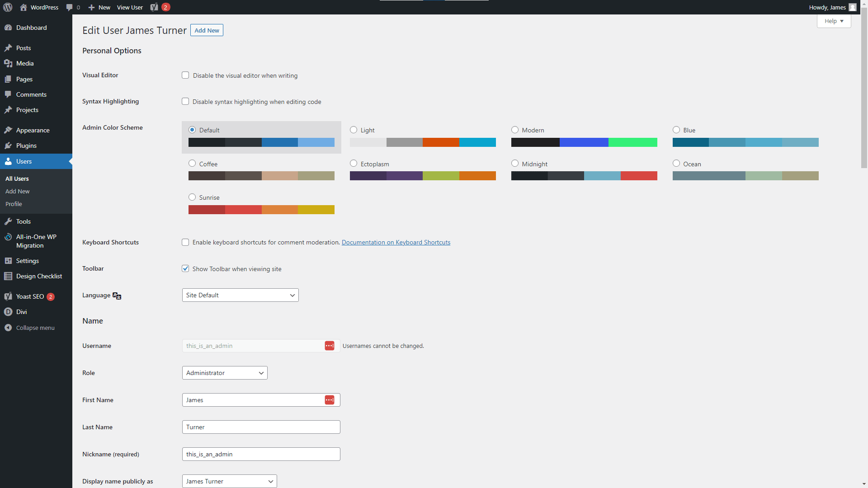The width and height of the screenshot is (868, 488).
Task: Click the Ectoplasm purple color swatch
Action: [368, 176]
